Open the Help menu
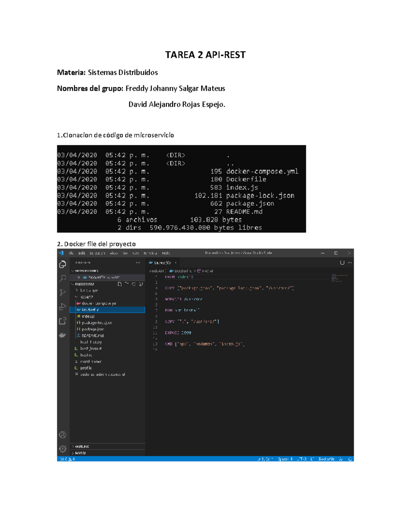Screen dimensions: 411x532 (x=166, y=253)
